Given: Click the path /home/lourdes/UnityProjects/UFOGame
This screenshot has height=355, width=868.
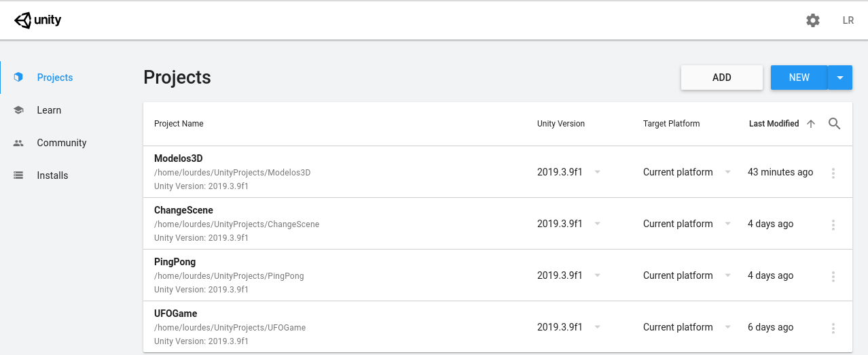Looking at the screenshot, I should [230, 328].
